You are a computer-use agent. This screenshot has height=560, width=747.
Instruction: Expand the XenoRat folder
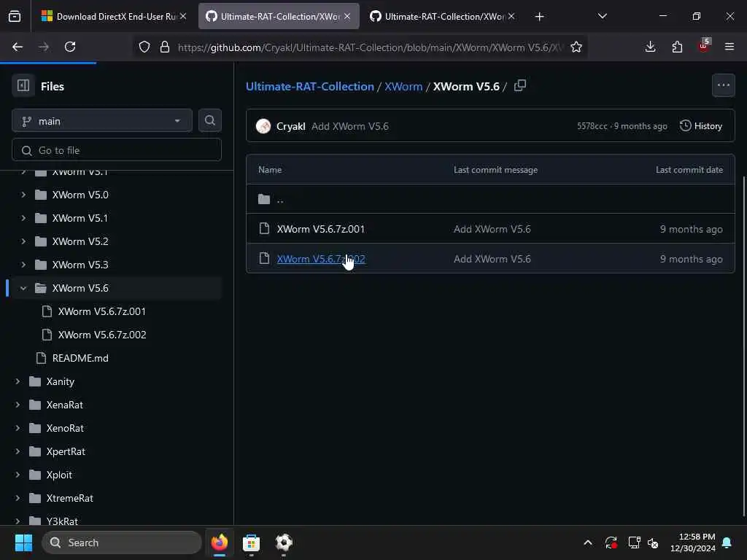tap(18, 427)
